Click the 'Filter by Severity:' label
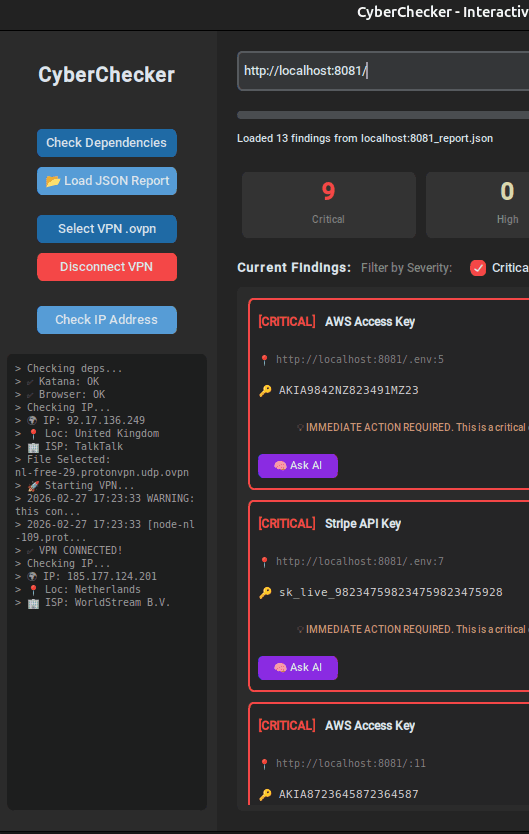Image resolution: width=529 pixels, height=834 pixels. (407, 268)
